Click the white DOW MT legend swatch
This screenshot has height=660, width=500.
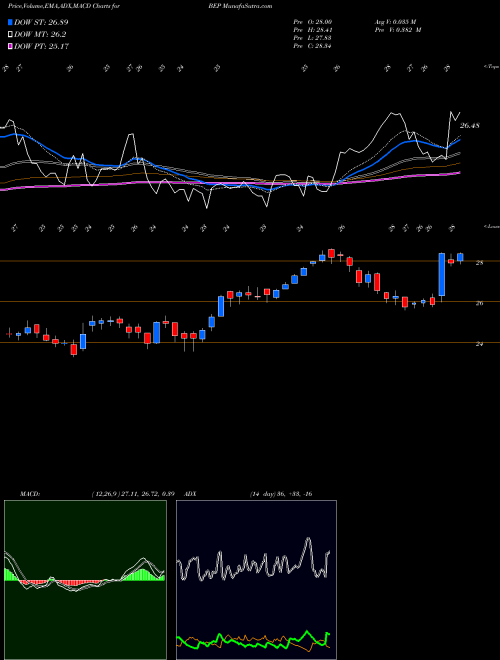[10, 35]
